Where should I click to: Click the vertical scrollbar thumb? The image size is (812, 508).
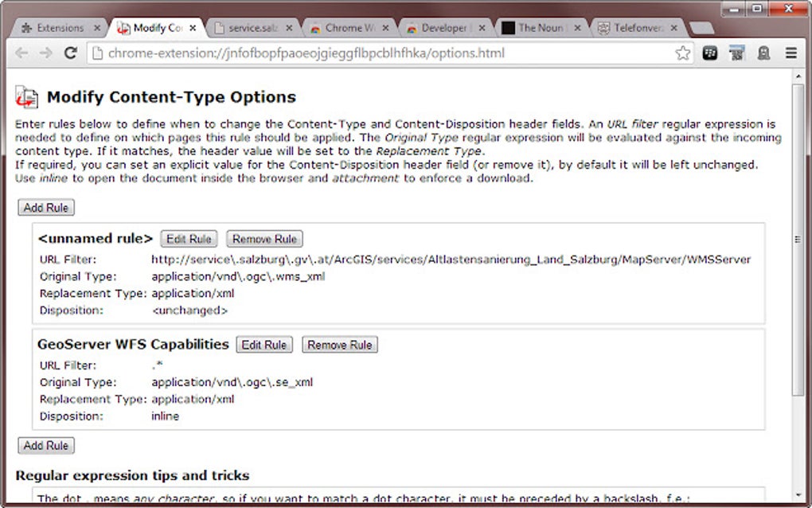[x=798, y=240]
